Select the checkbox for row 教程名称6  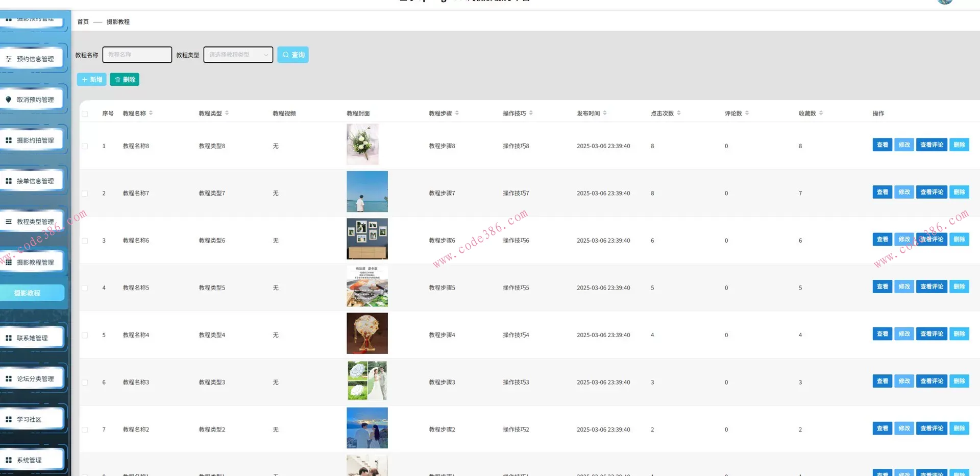pyautogui.click(x=85, y=241)
